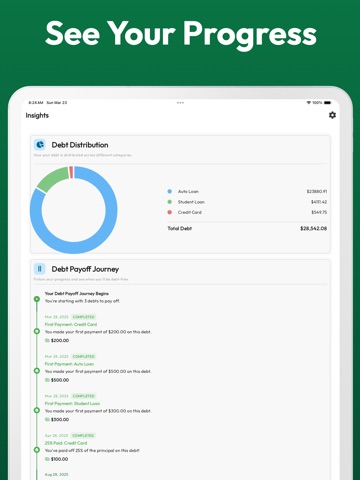Click COMPLETED badge on 25% Paid milestone
Viewport: 360px width, 480px height.
tap(83, 435)
